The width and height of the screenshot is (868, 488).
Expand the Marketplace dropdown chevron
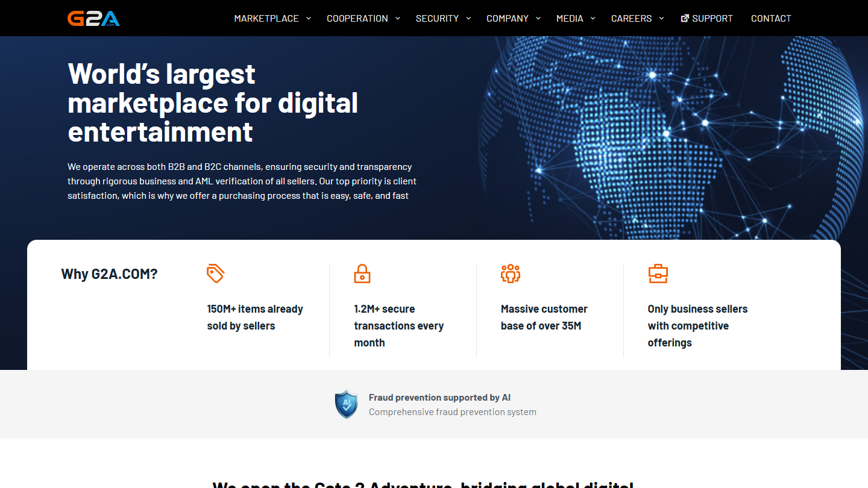pos(309,18)
